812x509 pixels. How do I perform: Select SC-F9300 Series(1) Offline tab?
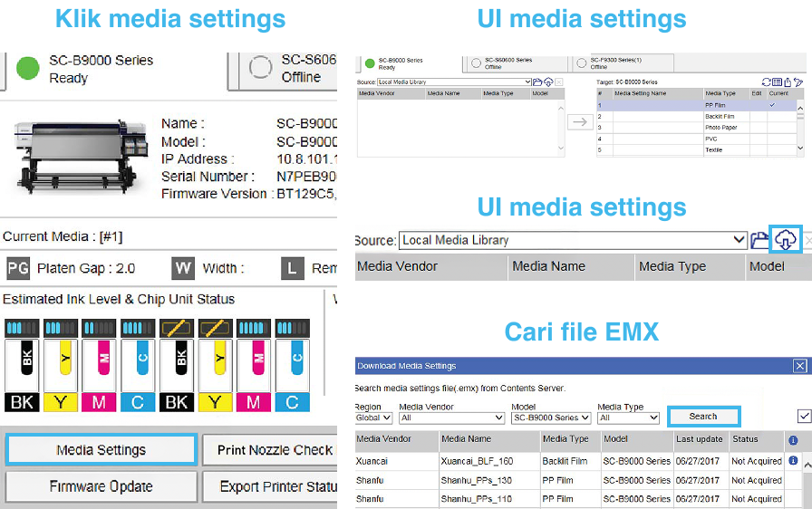click(623, 63)
